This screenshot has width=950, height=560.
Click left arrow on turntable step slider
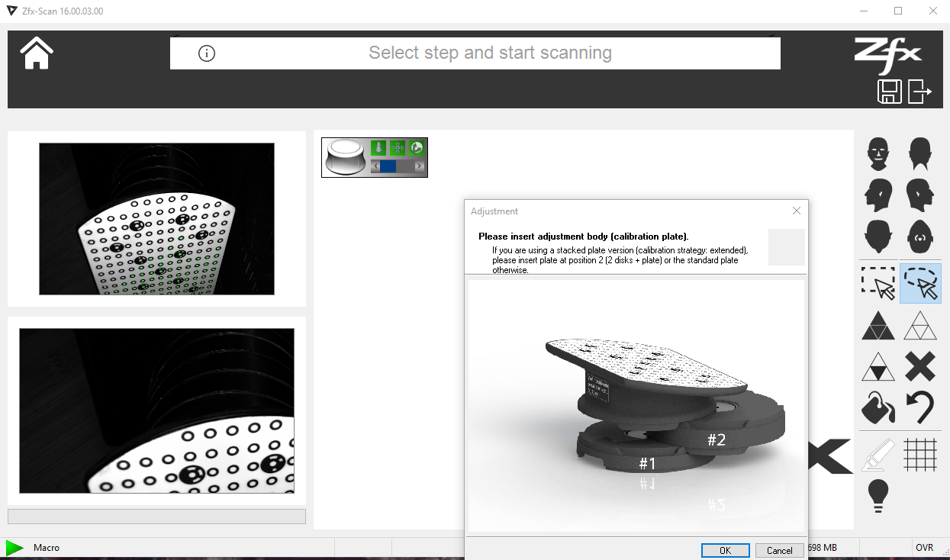click(375, 166)
